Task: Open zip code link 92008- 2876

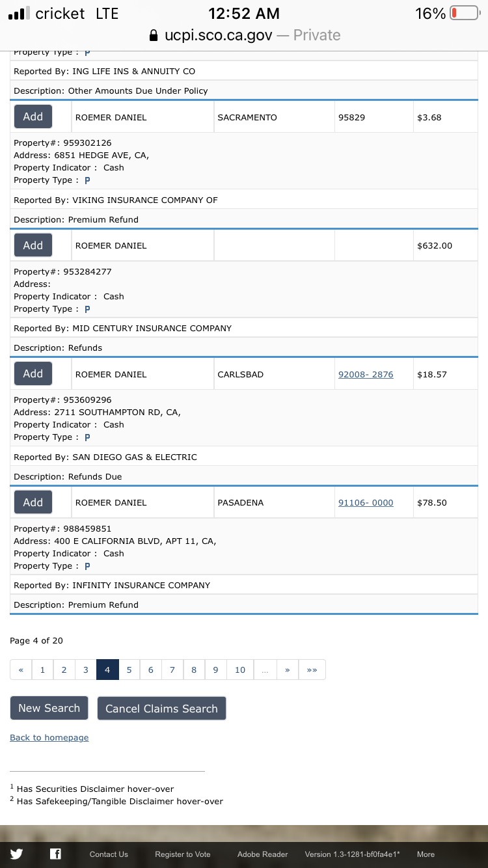Action: [x=366, y=374]
